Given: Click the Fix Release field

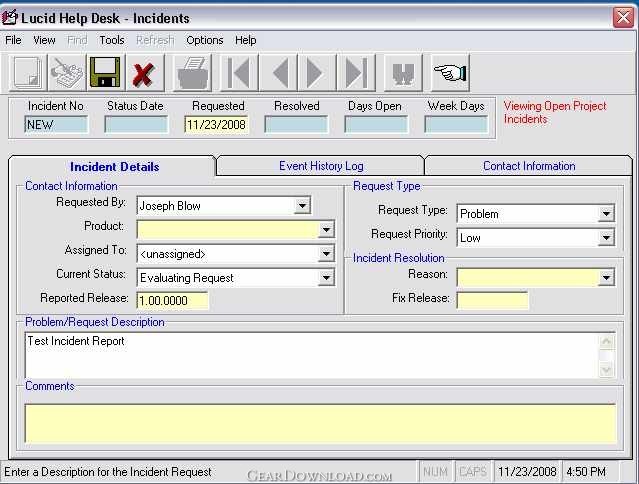Looking at the screenshot, I should (x=492, y=301).
